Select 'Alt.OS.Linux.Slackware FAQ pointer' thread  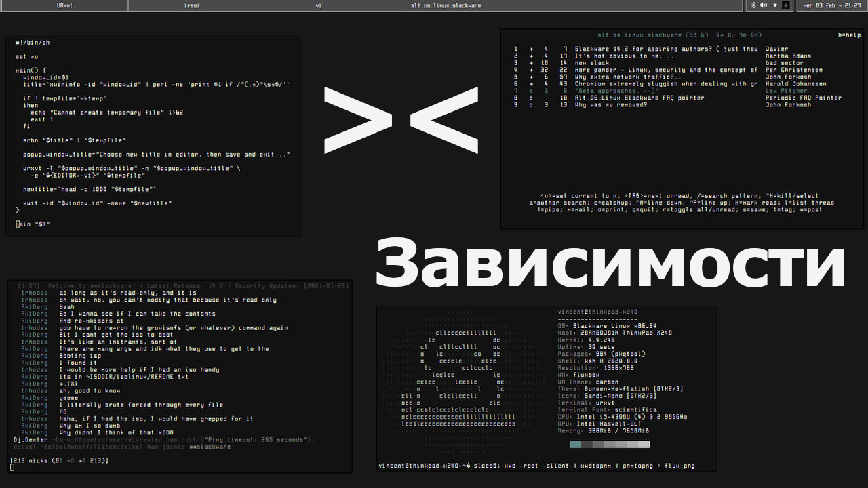(x=639, y=98)
